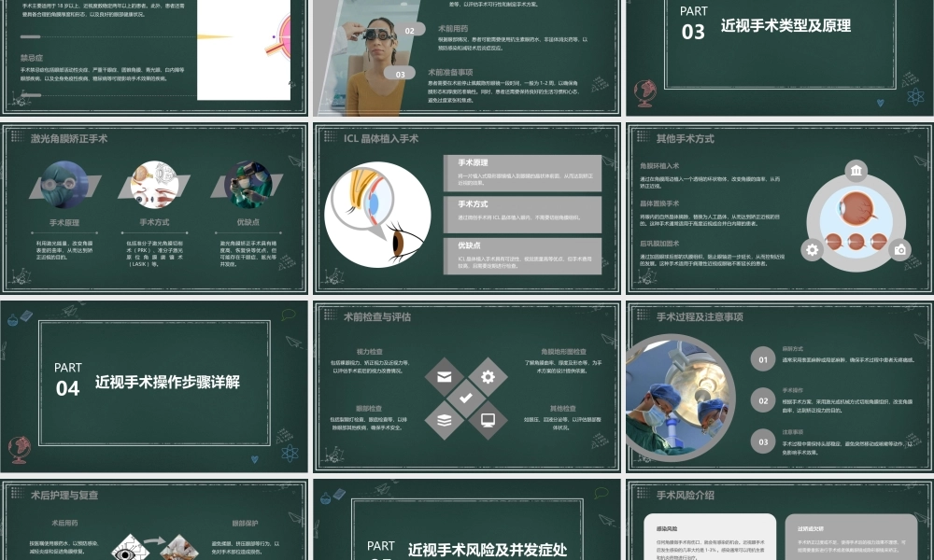Click the 禁忌症 heading text
The width and height of the screenshot is (934, 560).
32,58
